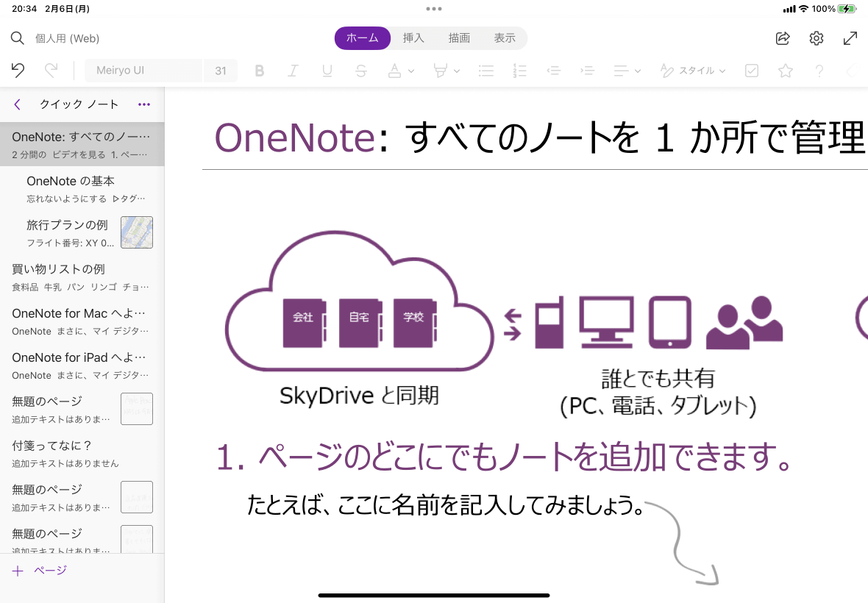Open OneNote for iPad へよ… page
Image resolution: width=868 pixels, height=603 pixels.
(x=82, y=365)
